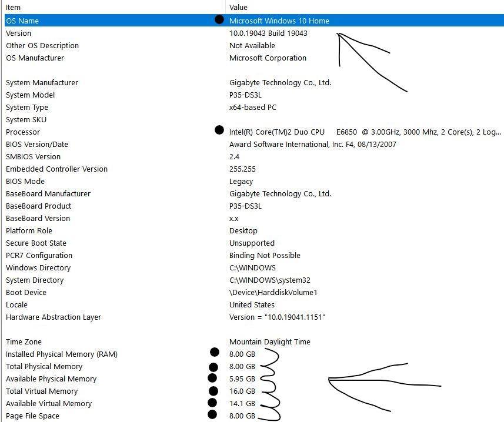Image resolution: width=504 pixels, height=422 pixels.
Task: Select the System Type row
Action: tap(27, 107)
